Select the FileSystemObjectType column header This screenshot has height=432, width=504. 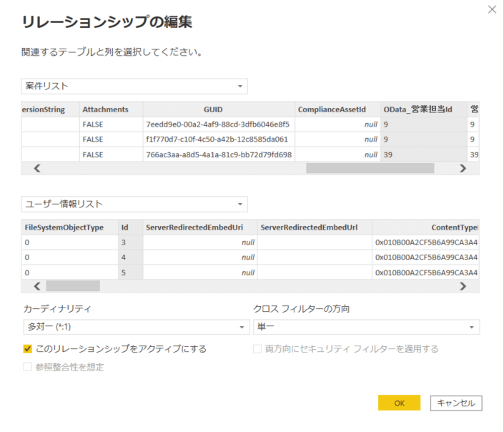[69, 227]
